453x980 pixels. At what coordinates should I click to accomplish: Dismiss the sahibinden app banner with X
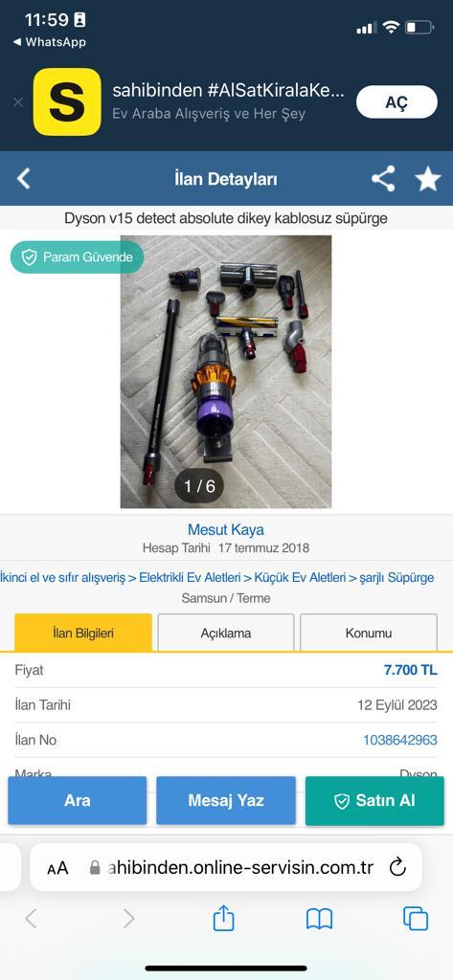18,101
